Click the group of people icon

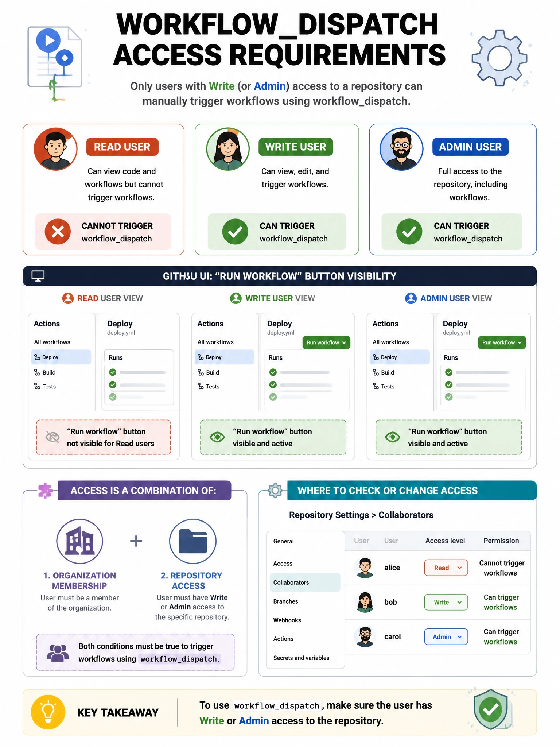click(58, 653)
